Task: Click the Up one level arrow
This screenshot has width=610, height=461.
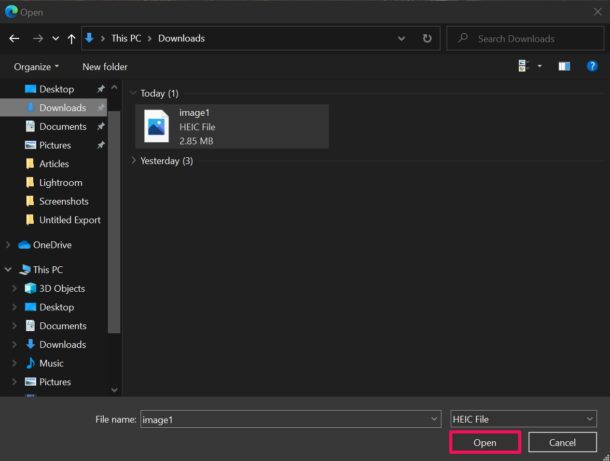Action: pos(71,39)
